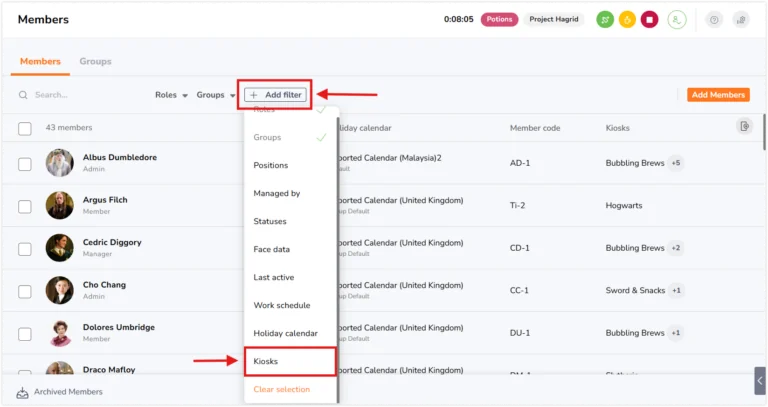Click the green clock-in icon in header
This screenshot has height=407, width=768.
605,20
